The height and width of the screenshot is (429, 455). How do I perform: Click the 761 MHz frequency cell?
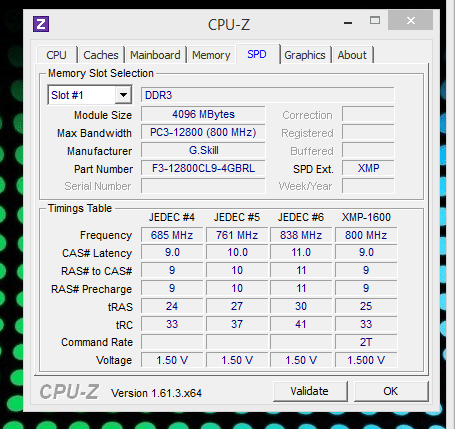point(237,235)
